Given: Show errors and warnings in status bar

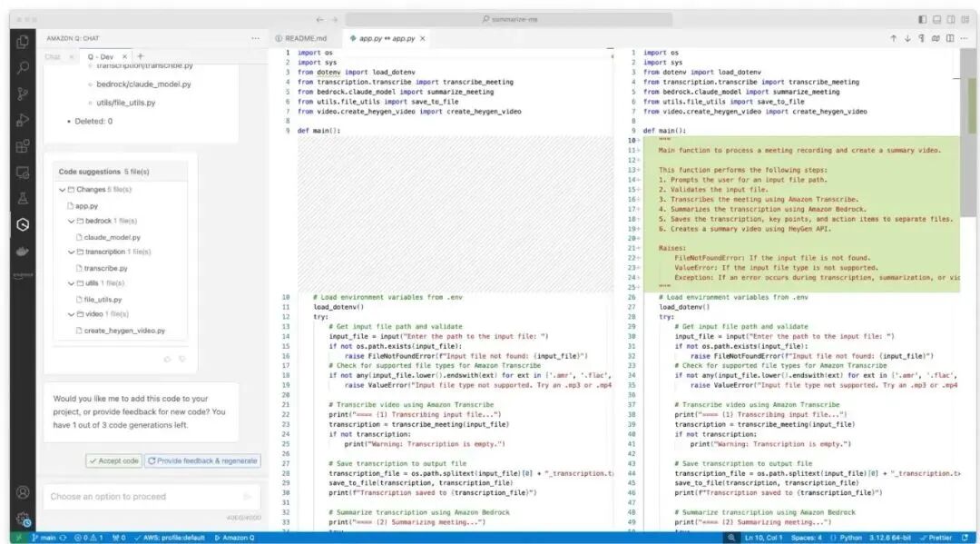Looking at the screenshot, I should (x=88, y=538).
